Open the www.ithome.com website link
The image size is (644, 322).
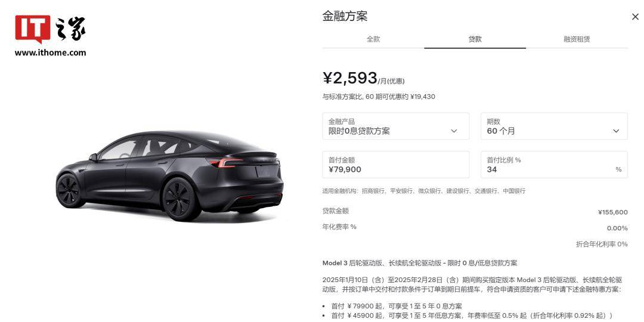point(50,52)
